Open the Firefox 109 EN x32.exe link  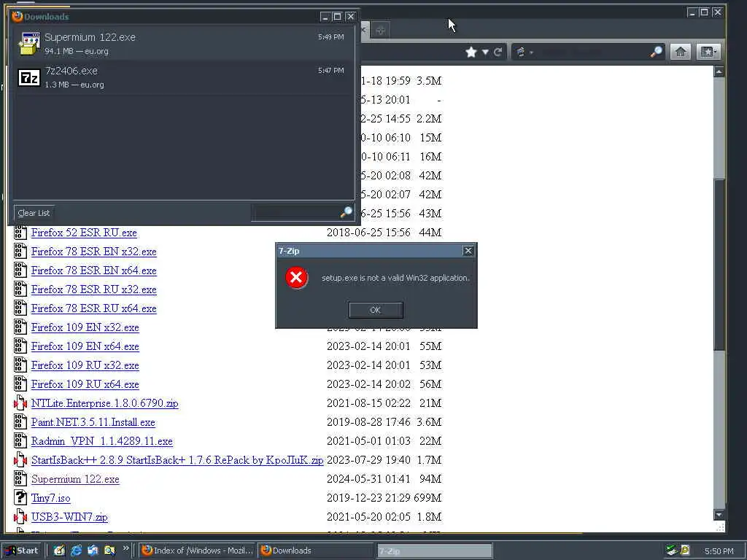(85, 327)
